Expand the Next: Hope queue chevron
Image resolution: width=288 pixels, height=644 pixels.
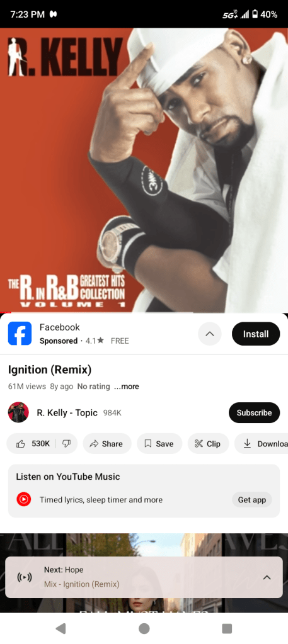click(267, 577)
